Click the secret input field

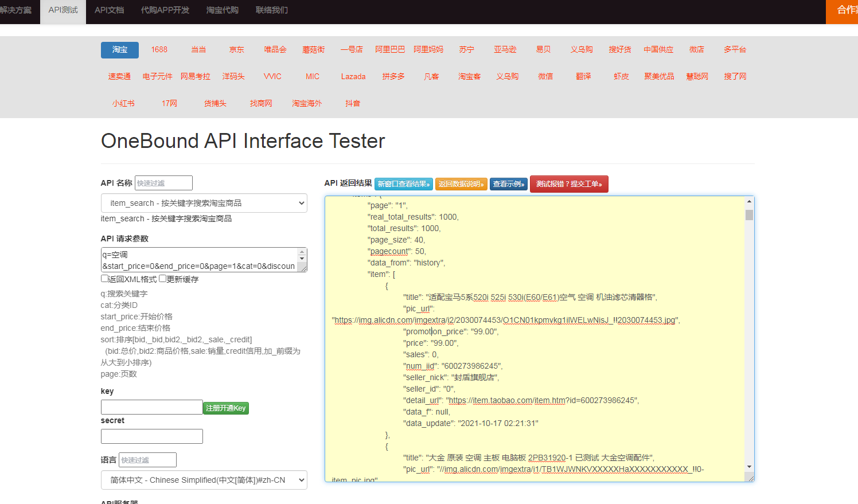click(x=152, y=436)
